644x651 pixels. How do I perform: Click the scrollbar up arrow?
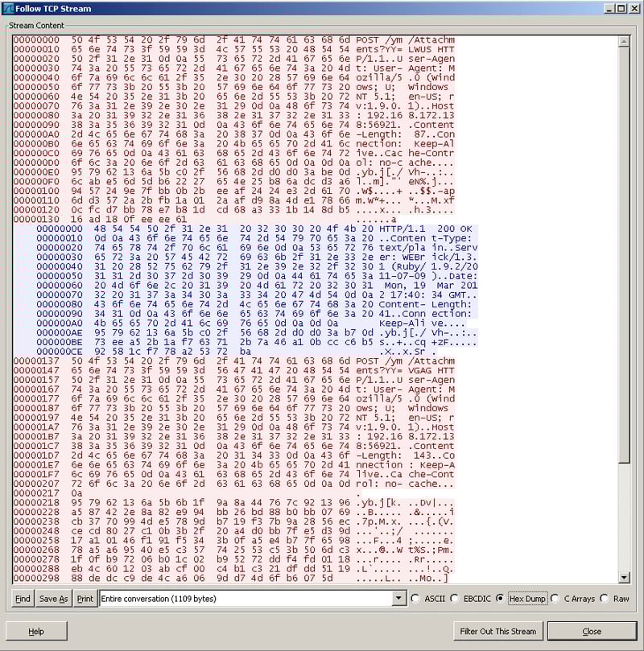point(625,39)
